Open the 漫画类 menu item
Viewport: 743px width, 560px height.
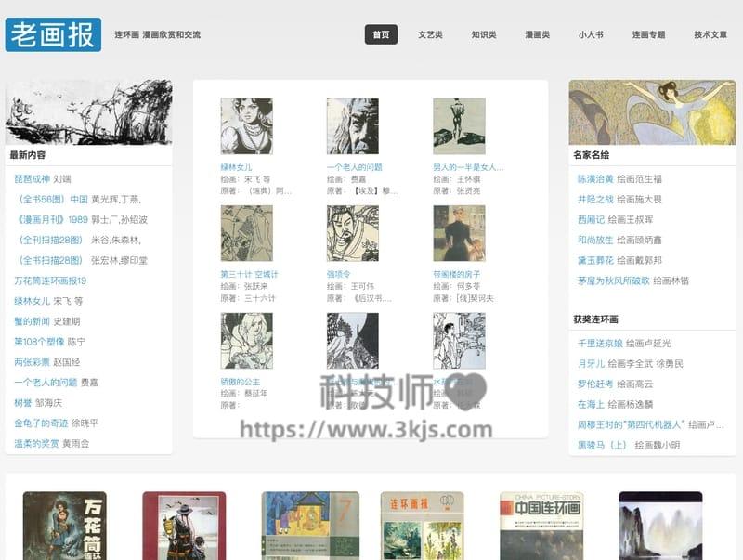pos(538,34)
